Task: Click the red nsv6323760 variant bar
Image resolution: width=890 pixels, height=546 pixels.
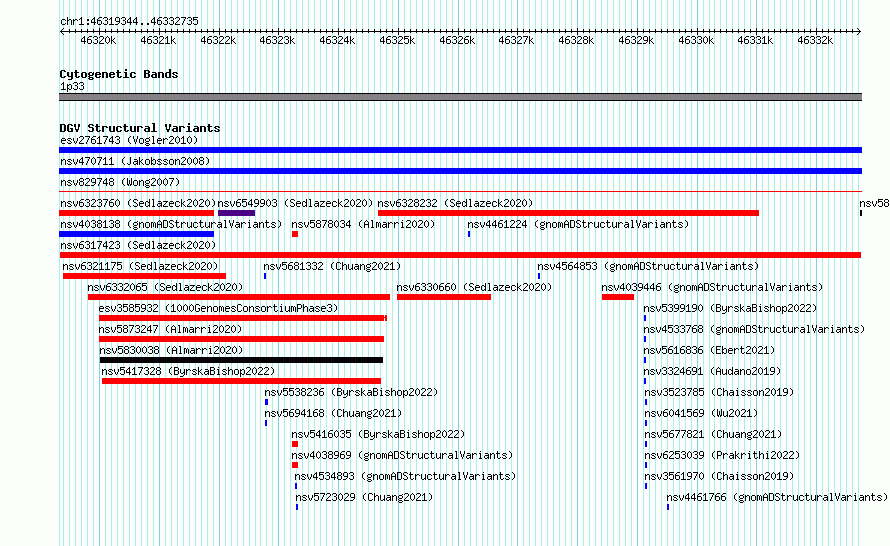Action: click(x=136, y=213)
